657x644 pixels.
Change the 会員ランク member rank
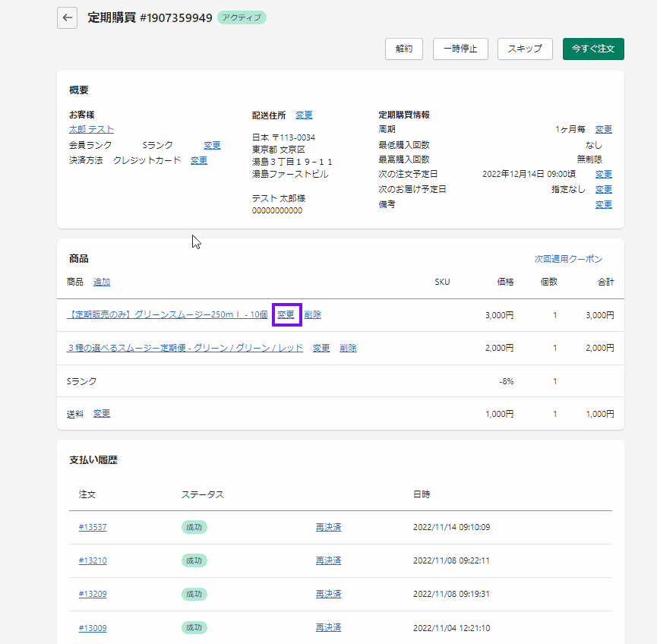tap(212, 145)
